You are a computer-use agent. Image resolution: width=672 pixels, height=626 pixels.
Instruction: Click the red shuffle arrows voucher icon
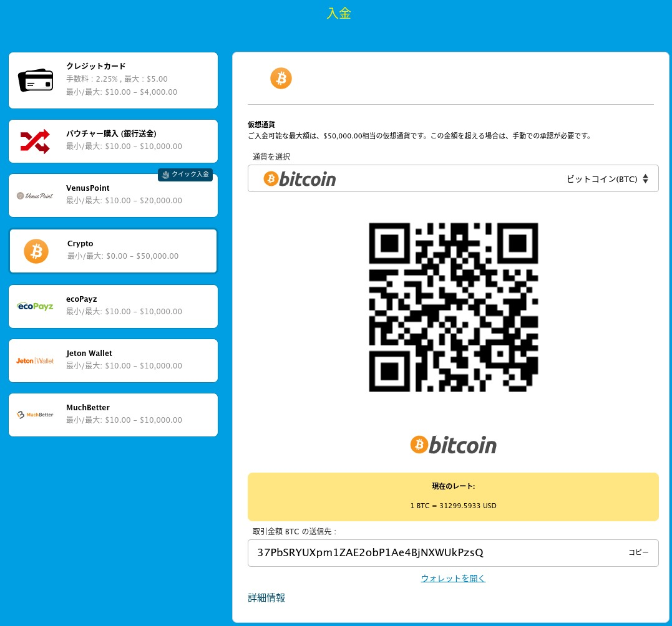tap(35, 142)
